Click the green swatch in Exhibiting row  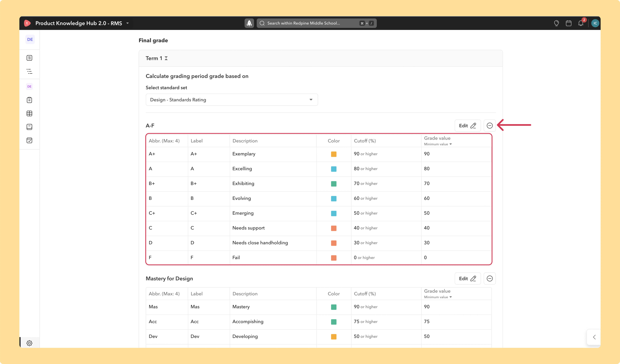tap(334, 184)
